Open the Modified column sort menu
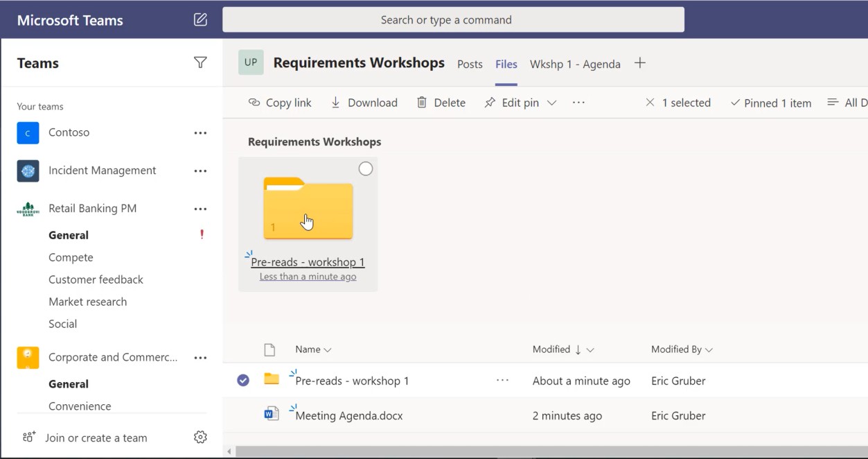The height and width of the screenshot is (459, 868). 563,349
